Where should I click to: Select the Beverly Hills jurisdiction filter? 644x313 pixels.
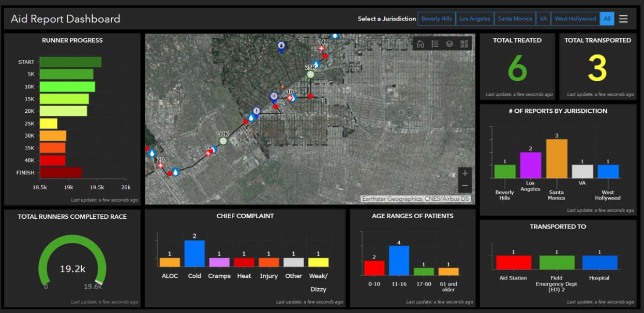pyautogui.click(x=437, y=19)
